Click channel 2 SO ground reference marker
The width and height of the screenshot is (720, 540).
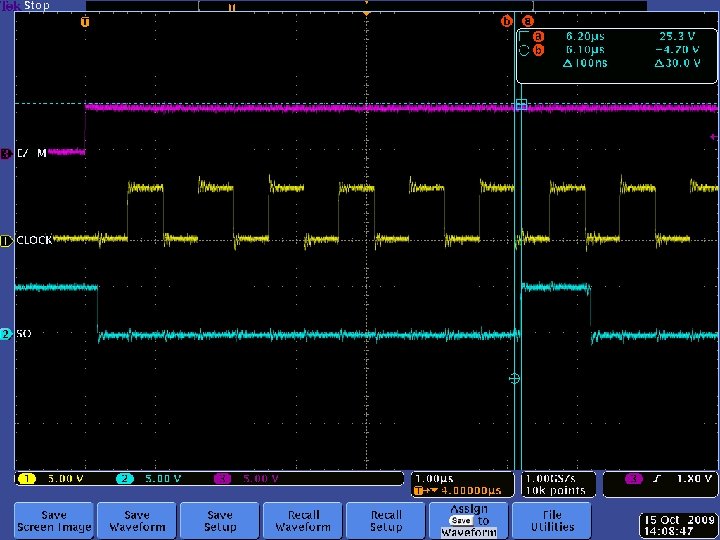click(6, 333)
